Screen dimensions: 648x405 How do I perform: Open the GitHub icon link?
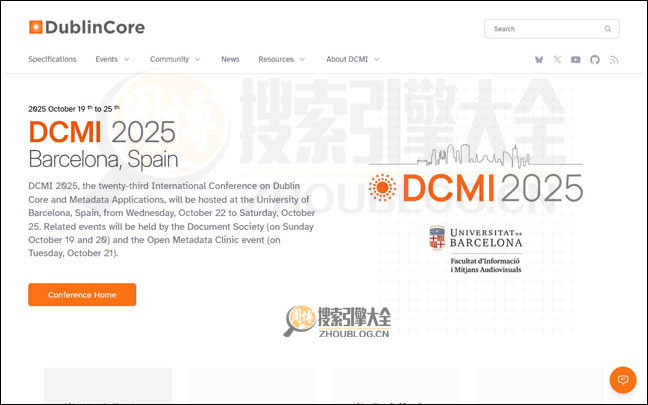[x=595, y=60]
